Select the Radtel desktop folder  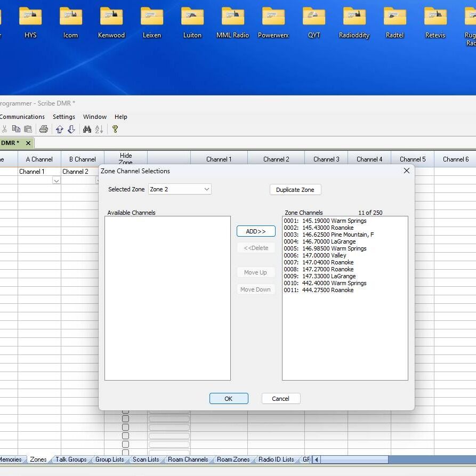click(394, 23)
